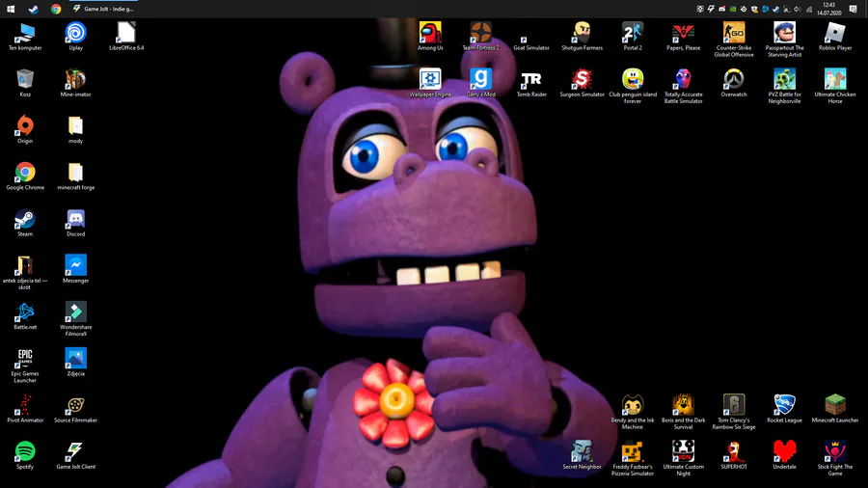Open the notification center icon
The width and height of the screenshot is (868, 488).
854,9
